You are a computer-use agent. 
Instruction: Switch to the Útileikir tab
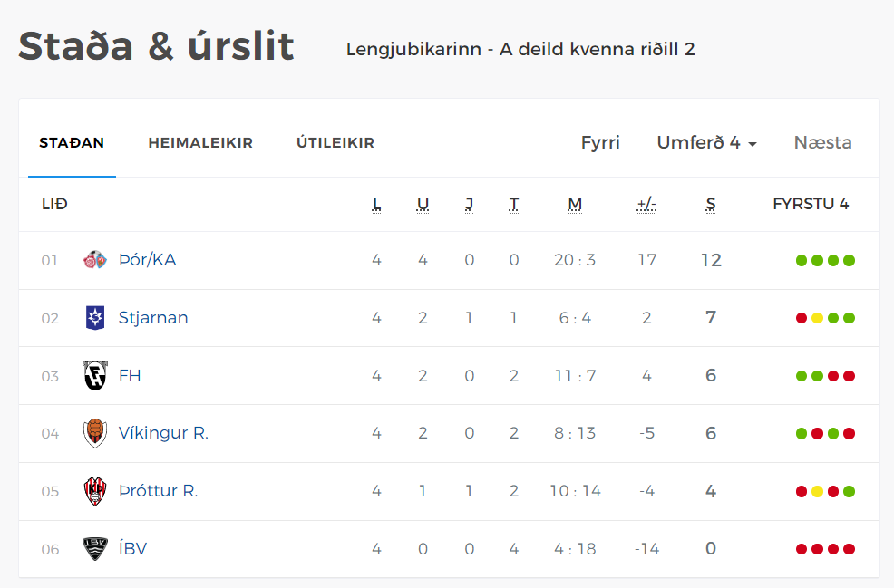point(335,142)
